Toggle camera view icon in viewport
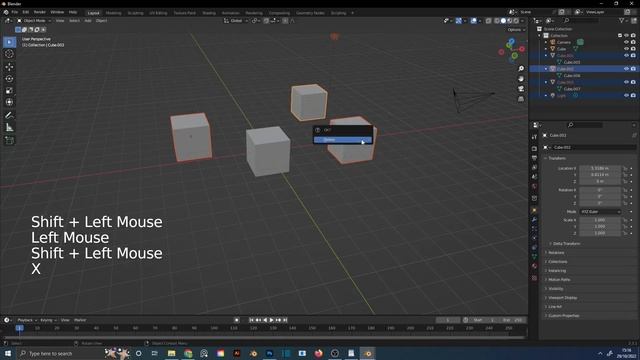This screenshot has height=360, width=640. point(521,89)
